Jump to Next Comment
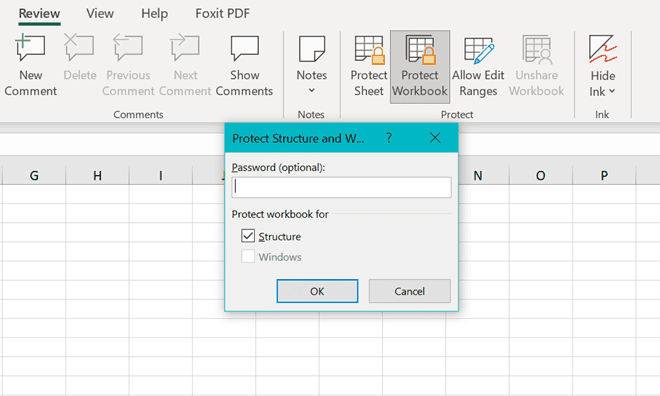This screenshot has width=660, height=396. coord(185,66)
